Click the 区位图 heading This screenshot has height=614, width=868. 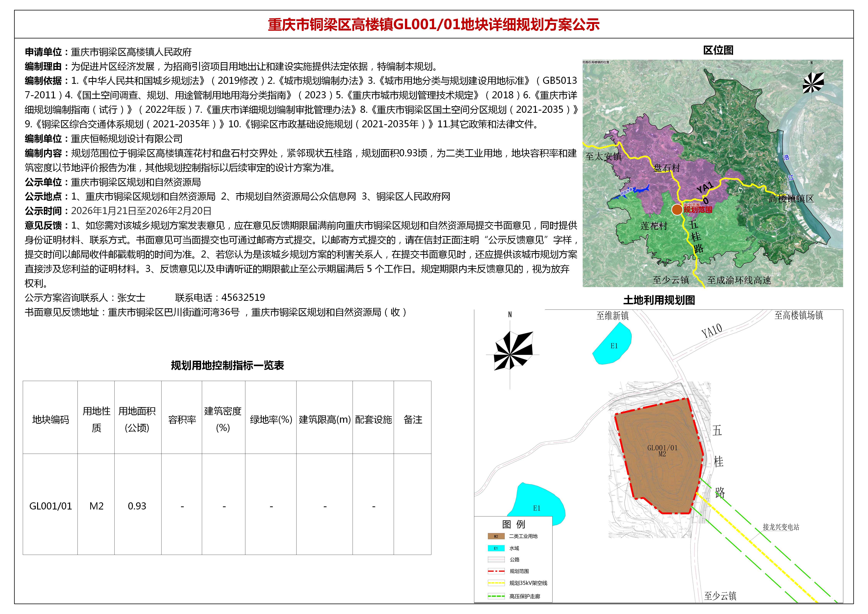click(x=718, y=50)
